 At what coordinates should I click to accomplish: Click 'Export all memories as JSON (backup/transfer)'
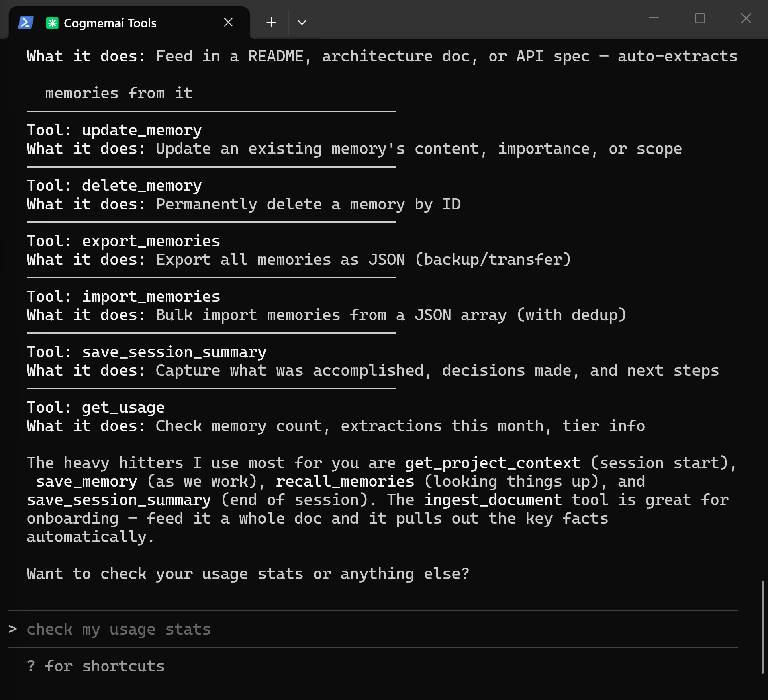pyautogui.click(x=364, y=260)
